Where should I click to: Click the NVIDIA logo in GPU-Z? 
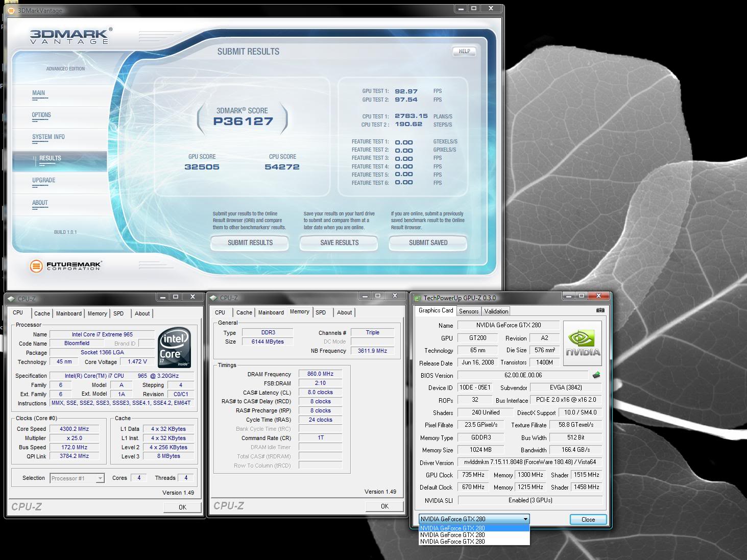click(583, 343)
